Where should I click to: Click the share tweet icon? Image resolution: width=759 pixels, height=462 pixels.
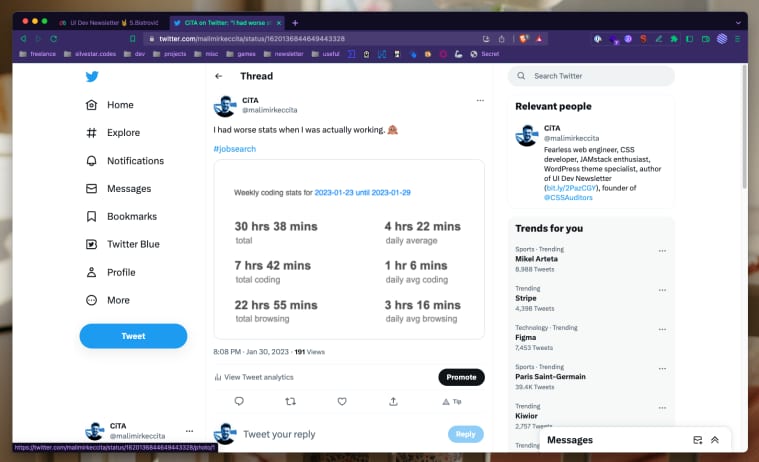point(394,401)
